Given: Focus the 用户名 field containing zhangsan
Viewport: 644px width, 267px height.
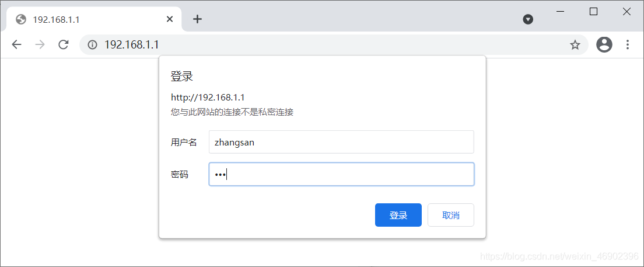Looking at the screenshot, I should click(x=341, y=142).
